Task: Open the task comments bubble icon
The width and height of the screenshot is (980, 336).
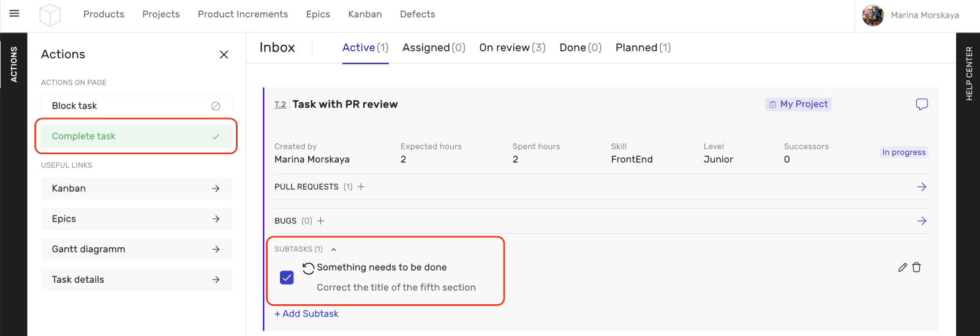Action: [x=921, y=104]
